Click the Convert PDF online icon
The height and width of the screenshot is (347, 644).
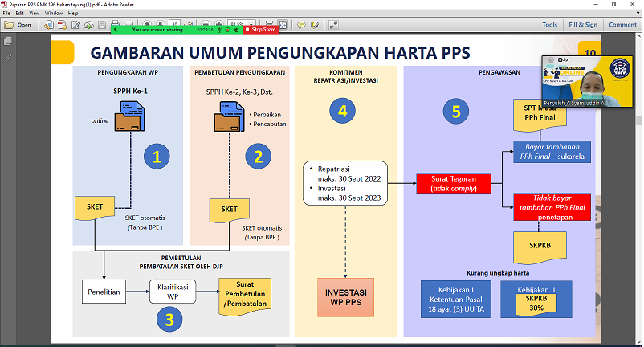pos(62,25)
